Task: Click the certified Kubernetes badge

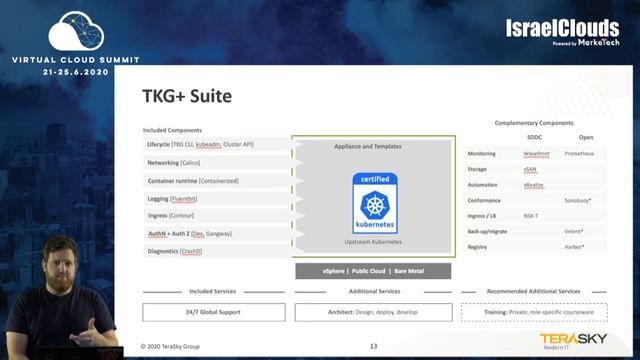Action: (x=375, y=203)
